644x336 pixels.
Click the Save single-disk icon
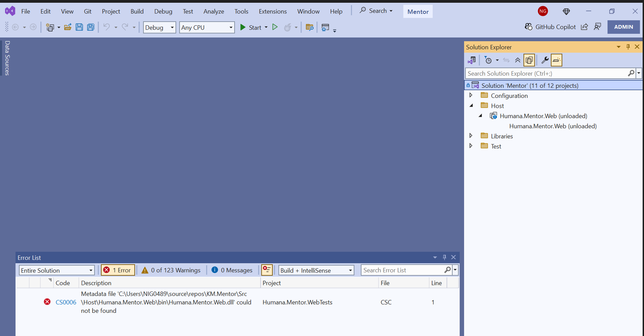(x=79, y=27)
